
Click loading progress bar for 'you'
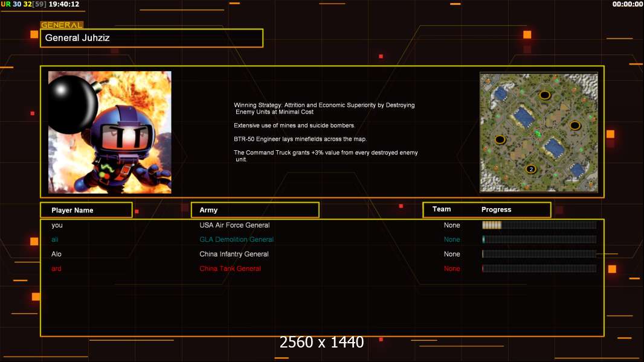click(539, 224)
